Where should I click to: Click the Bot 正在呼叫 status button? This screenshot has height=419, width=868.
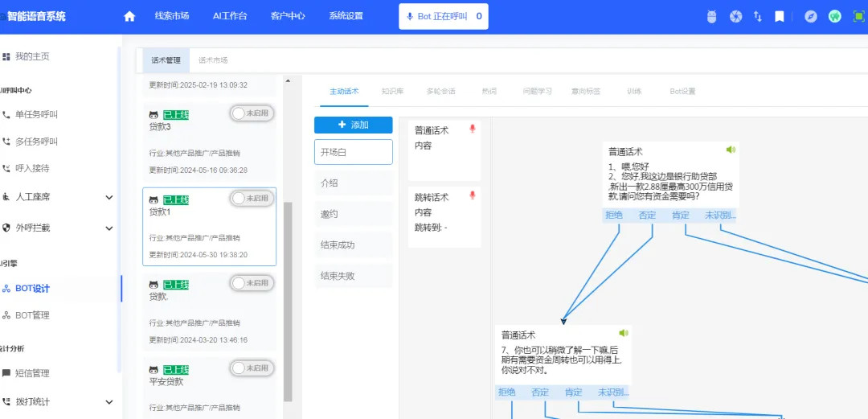pos(444,16)
